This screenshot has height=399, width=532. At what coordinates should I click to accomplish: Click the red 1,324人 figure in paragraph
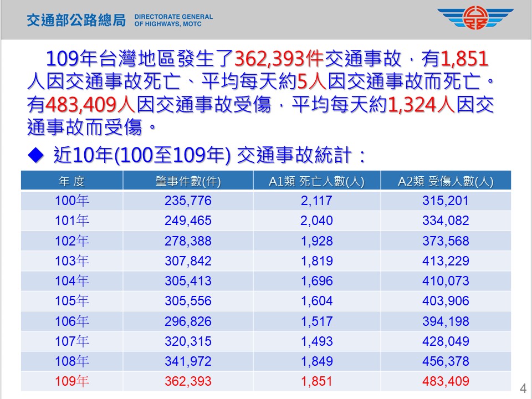tap(420, 104)
